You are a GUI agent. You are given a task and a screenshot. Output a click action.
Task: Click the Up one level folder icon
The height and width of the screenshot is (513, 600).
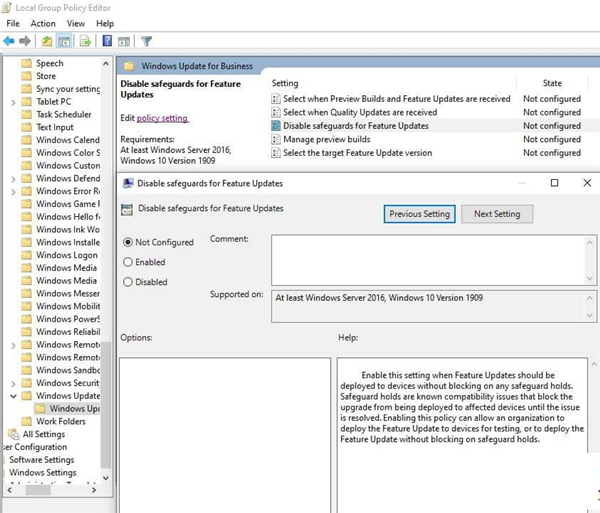tap(46, 41)
